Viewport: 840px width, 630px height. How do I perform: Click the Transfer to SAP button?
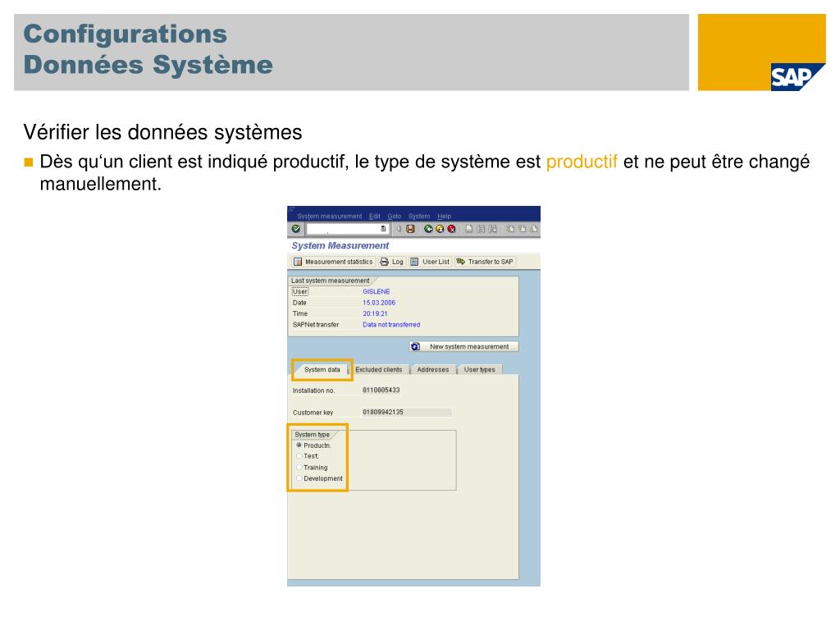pos(485,262)
